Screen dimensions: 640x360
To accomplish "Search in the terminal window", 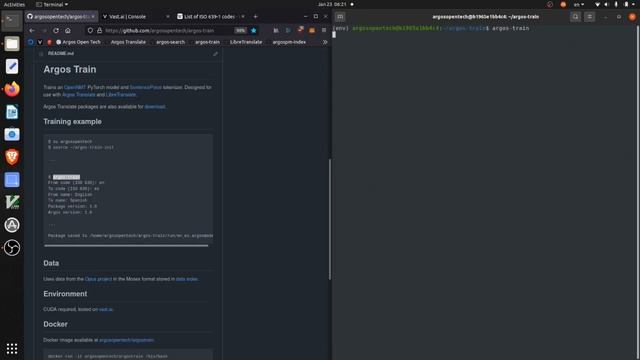I will (576, 17).
